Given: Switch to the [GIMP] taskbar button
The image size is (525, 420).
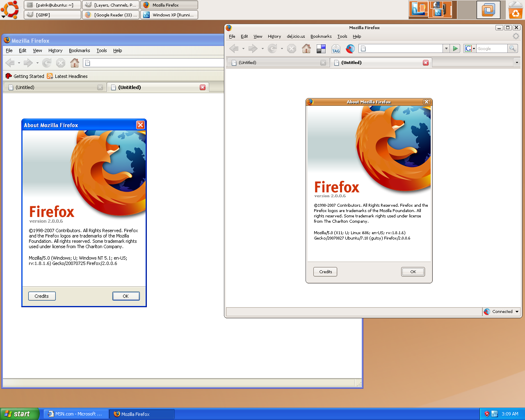Looking at the screenshot, I should click(x=52, y=15).
